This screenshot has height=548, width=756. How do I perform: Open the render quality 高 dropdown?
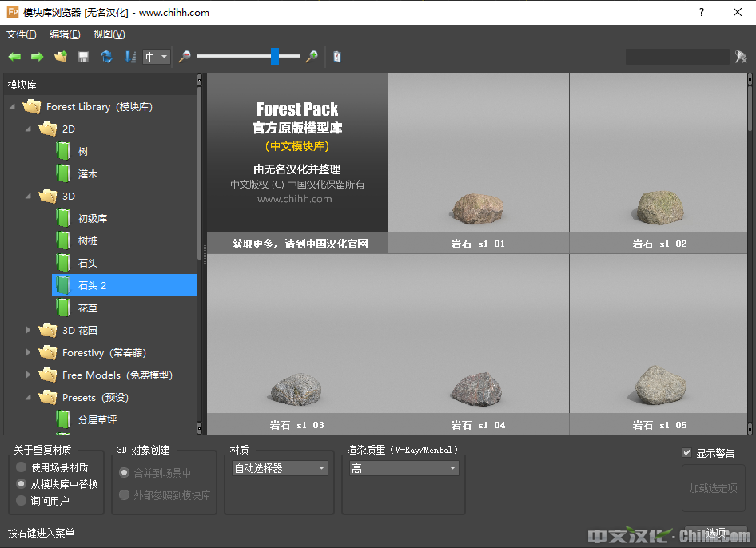[403, 468]
